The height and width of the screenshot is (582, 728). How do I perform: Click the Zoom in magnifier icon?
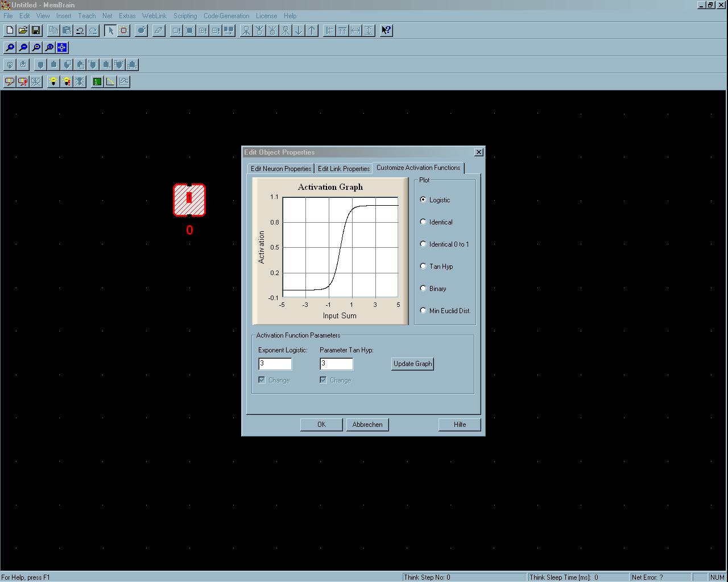pos(10,48)
